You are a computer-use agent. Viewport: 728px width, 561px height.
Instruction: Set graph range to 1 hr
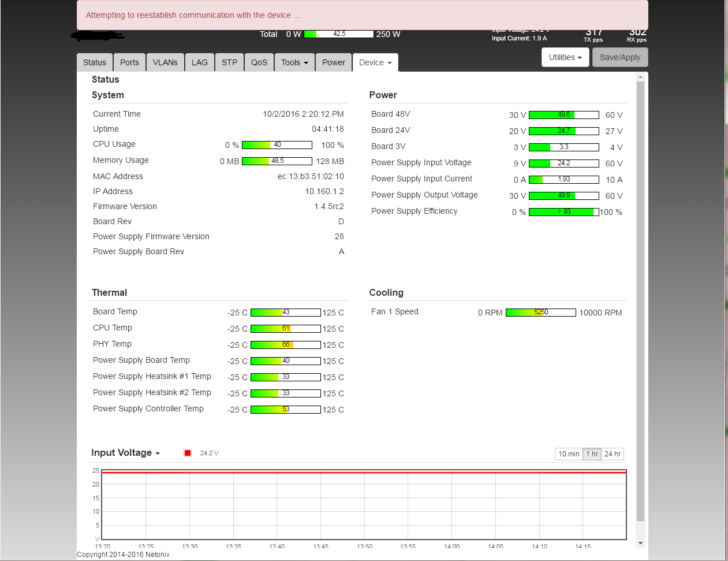pos(592,454)
